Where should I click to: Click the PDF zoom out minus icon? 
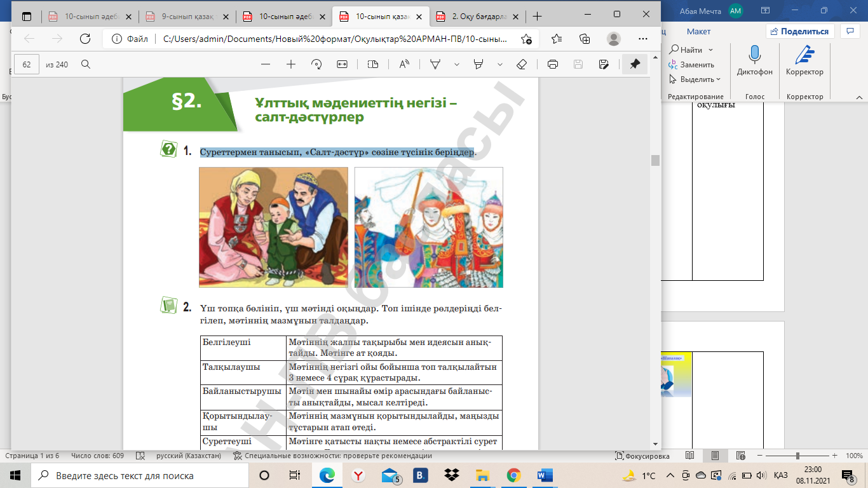tap(266, 64)
